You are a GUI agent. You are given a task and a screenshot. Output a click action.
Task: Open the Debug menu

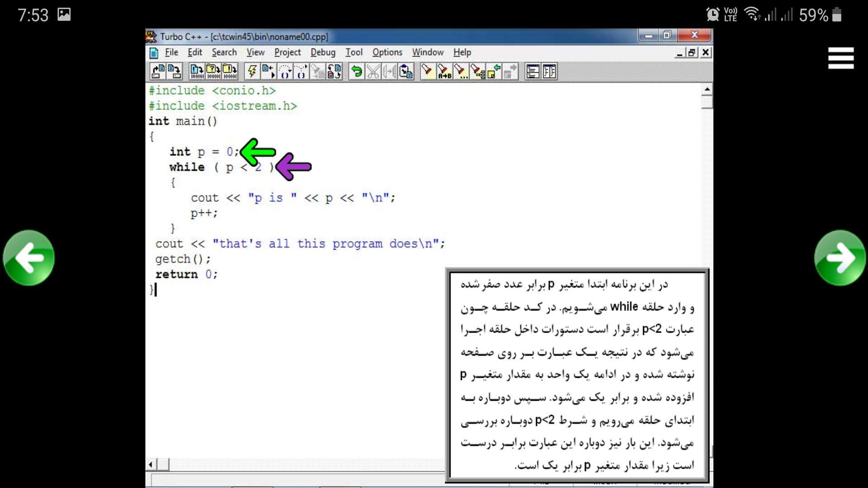point(323,52)
